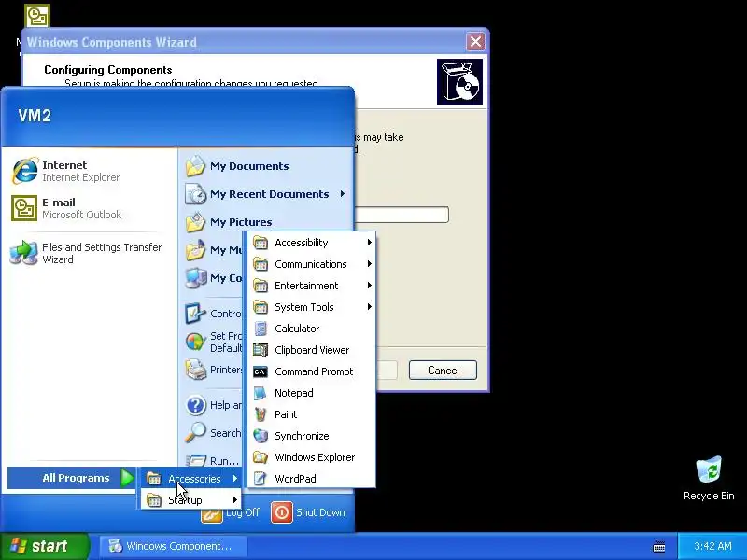
Task: Click the keyboard icon in system tray
Action: [x=659, y=546]
